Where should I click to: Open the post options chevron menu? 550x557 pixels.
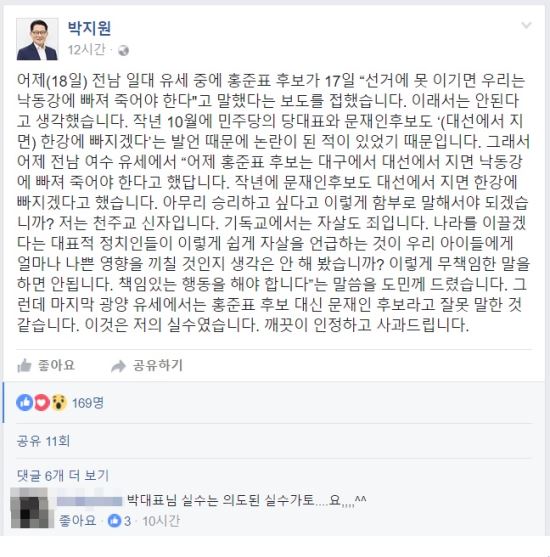pos(526,25)
